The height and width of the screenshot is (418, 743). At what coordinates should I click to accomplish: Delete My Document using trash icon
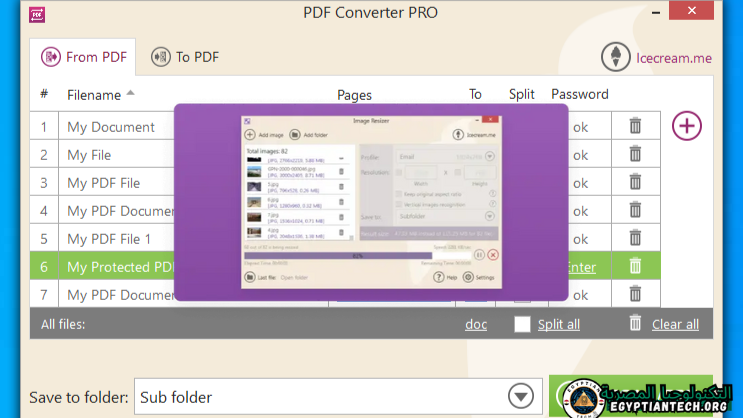[x=635, y=126]
